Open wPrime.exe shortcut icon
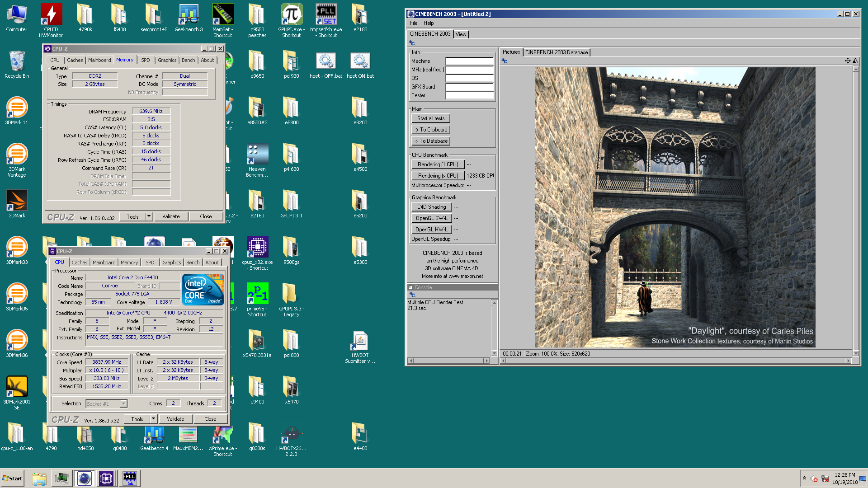Viewport: 868px width, 488px height. click(x=223, y=441)
